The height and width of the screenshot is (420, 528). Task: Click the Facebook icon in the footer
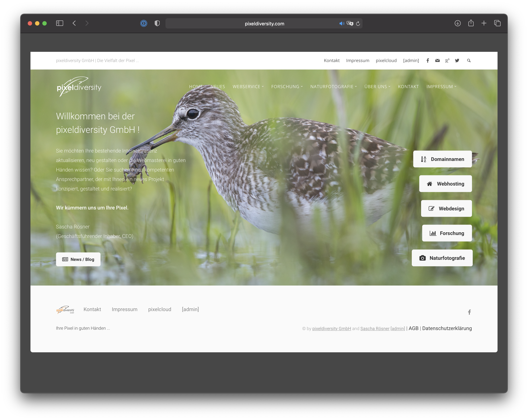469,312
